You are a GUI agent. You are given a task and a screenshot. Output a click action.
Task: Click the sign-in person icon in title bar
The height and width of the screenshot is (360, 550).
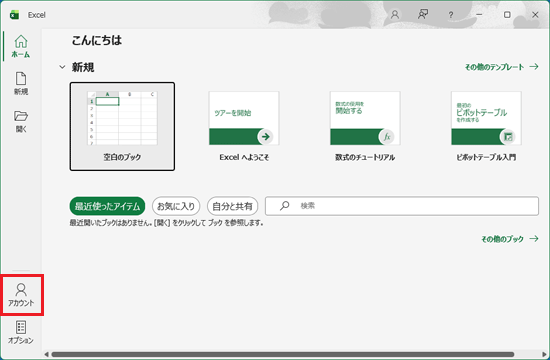(395, 15)
